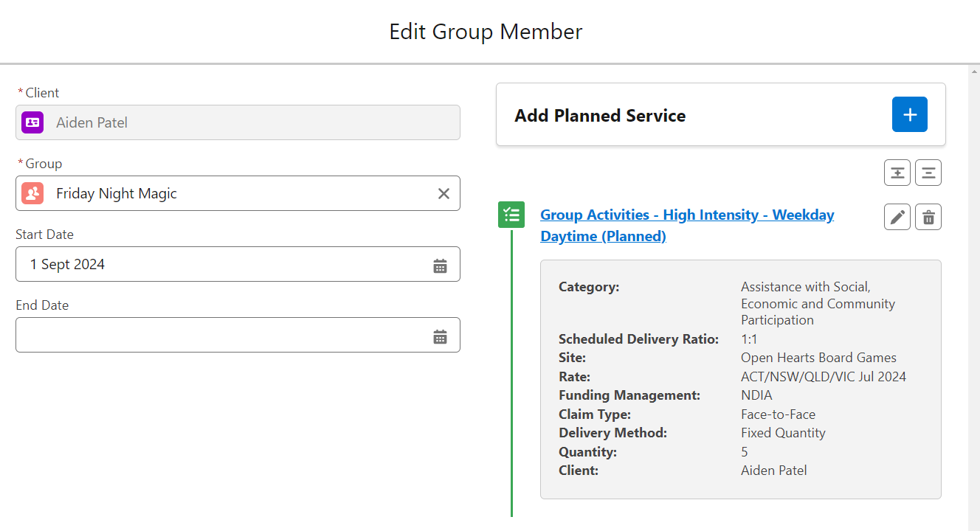Open the Start Date calendar picker
This screenshot has height=531, width=980.
pyautogui.click(x=441, y=264)
